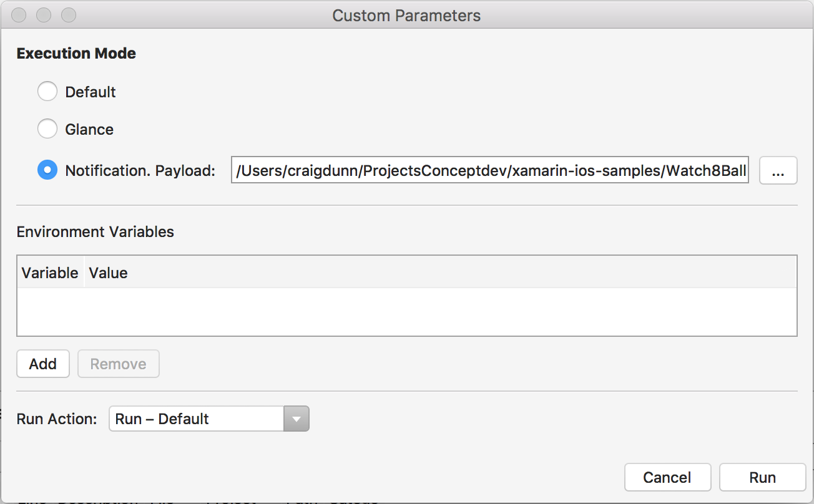Click the Environment Variables section label

pos(95,231)
